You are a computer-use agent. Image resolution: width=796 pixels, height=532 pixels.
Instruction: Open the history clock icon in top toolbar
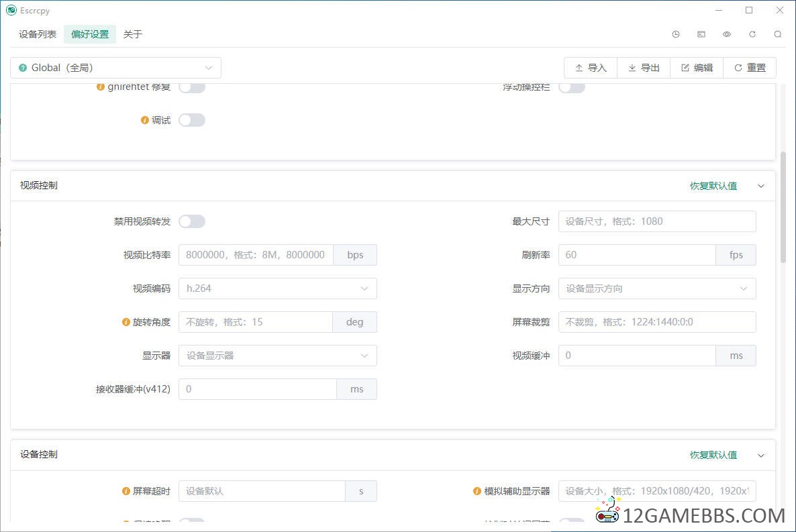pyautogui.click(x=676, y=34)
